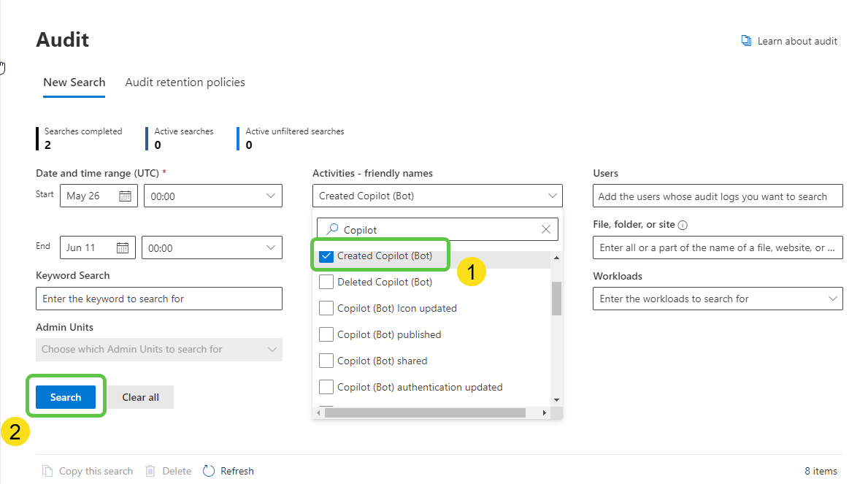The height and width of the screenshot is (484, 868).
Task: Click the Clear all button
Action: (x=140, y=396)
